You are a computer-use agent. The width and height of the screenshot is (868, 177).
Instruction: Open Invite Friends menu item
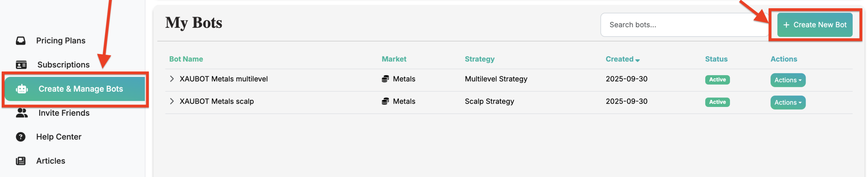click(64, 113)
